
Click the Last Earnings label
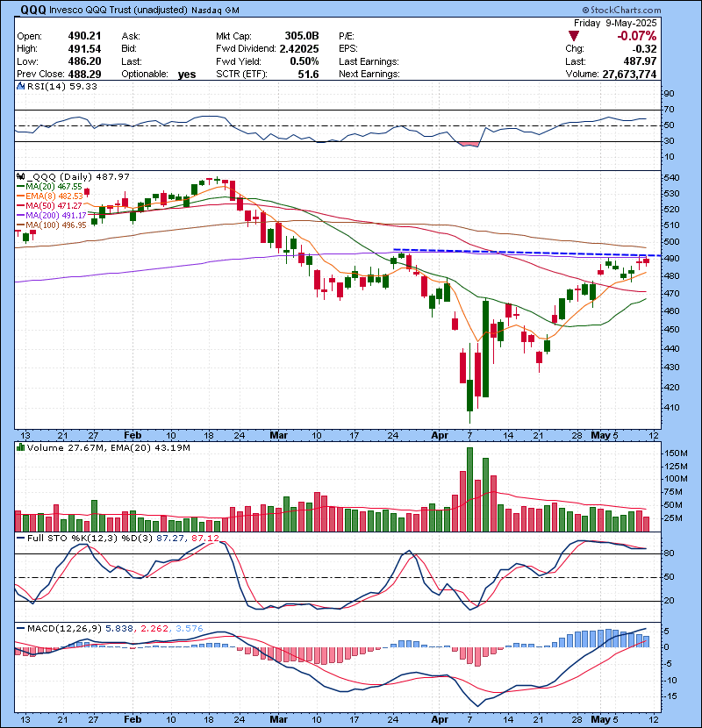coord(369,61)
